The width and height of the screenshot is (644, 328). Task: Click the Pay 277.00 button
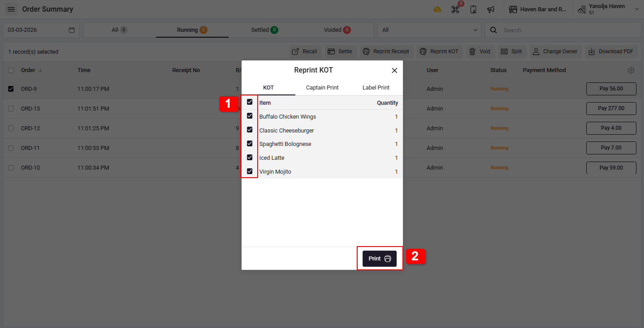[x=611, y=108]
